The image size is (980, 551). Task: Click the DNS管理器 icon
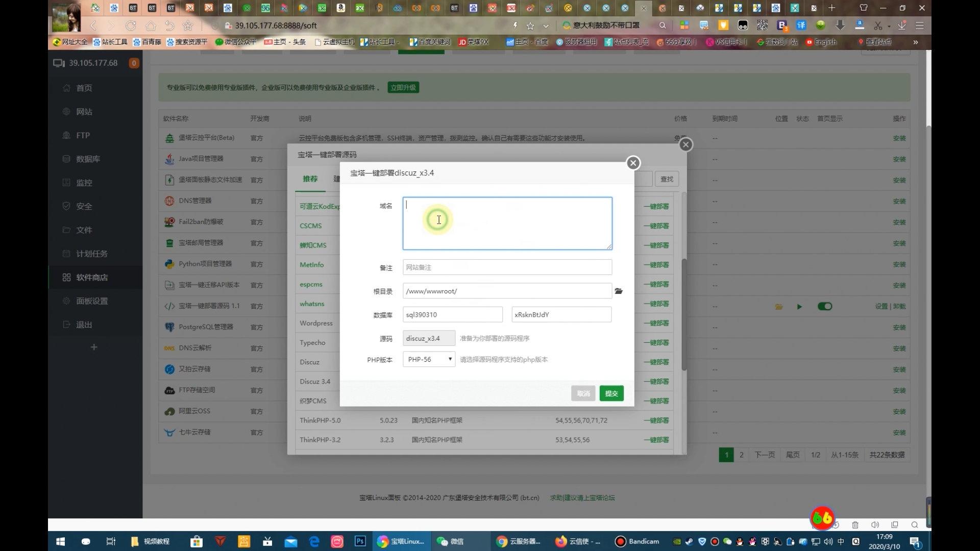point(169,201)
